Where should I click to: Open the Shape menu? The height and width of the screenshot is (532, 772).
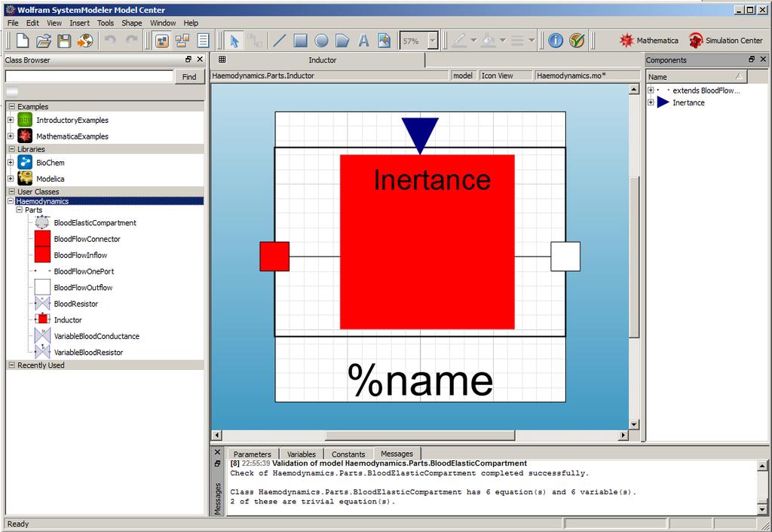click(131, 23)
